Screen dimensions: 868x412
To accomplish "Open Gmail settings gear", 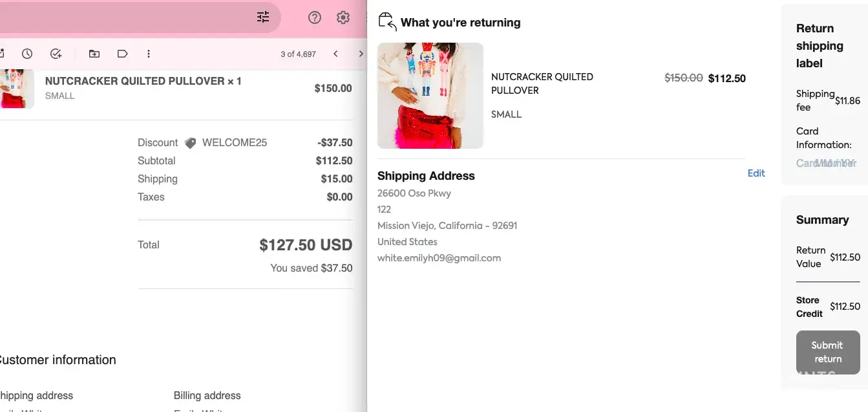I will pyautogui.click(x=343, y=17).
